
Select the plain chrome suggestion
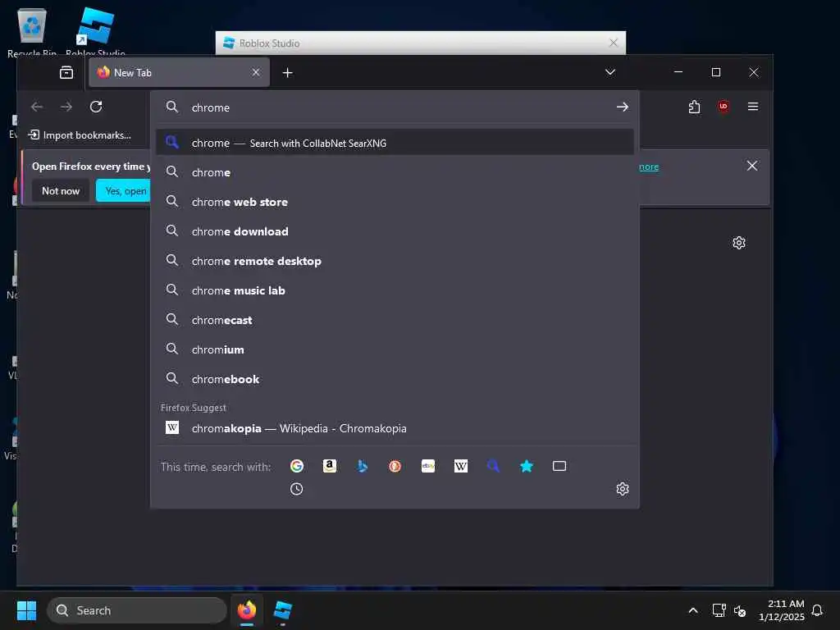coord(395,172)
